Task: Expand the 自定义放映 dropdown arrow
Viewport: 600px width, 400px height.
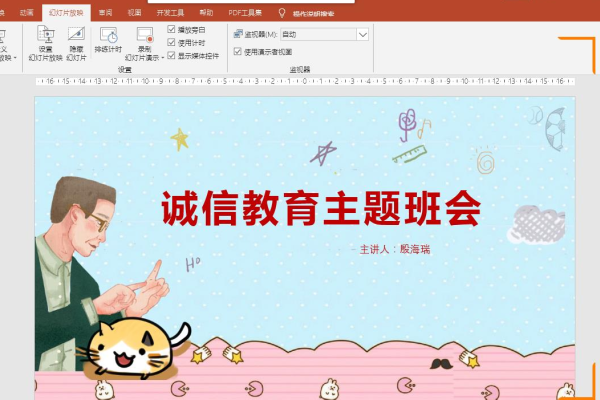Action: [15, 58]
